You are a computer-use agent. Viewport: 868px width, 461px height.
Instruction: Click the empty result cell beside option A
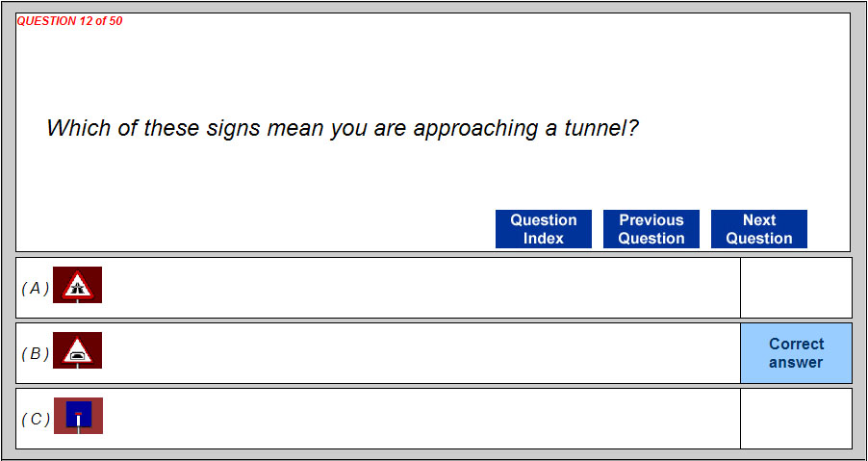[x=796, y=288]
